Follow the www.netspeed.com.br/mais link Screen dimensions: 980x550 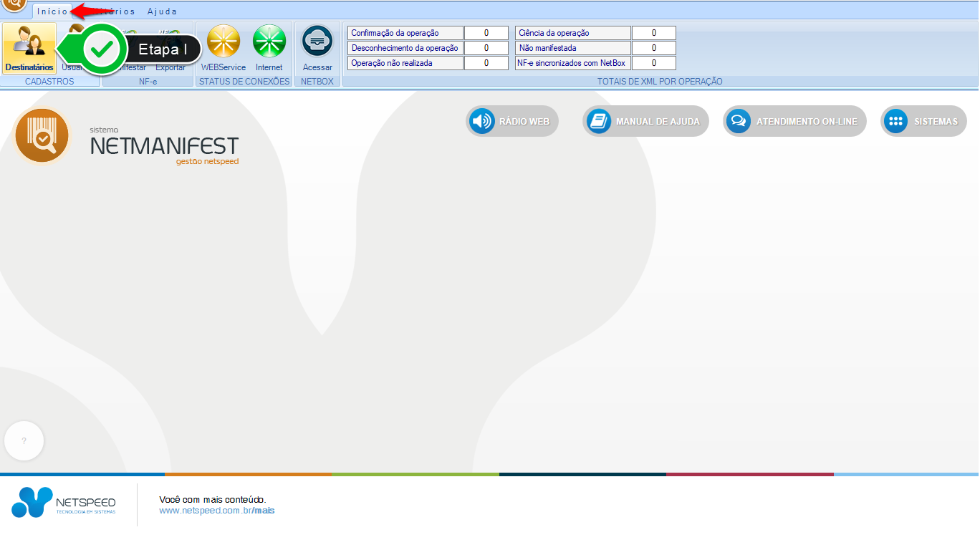point(217,511)
